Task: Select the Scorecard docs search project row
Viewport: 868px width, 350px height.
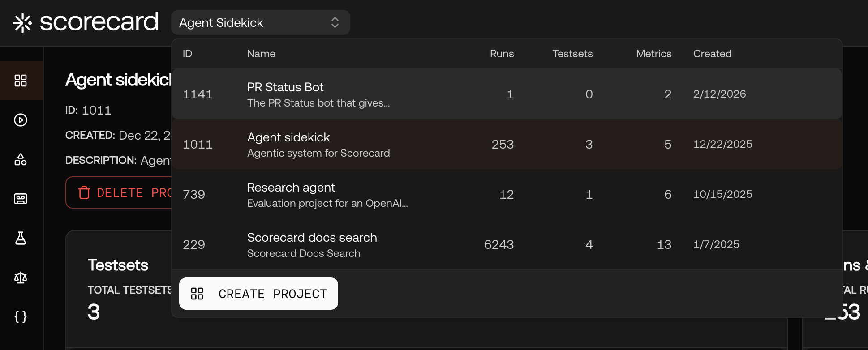Action: pos(507,244)
